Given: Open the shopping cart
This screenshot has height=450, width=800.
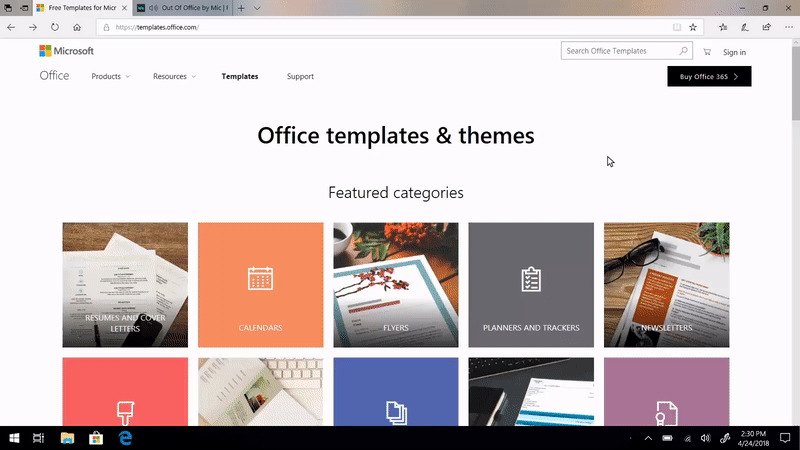Looking at the screenshot, I should tap(707, 52).
